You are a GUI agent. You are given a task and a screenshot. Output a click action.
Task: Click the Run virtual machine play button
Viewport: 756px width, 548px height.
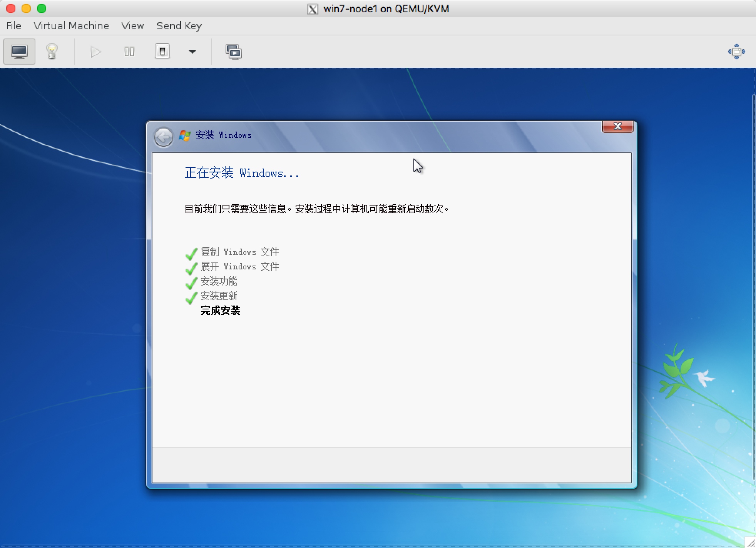tap(95, 52)
